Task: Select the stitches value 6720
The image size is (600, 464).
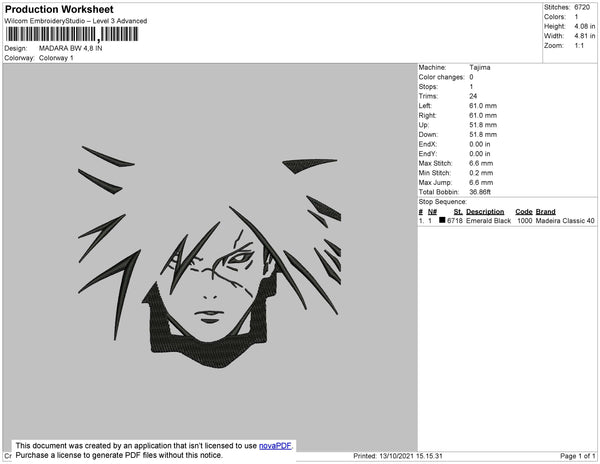Action: (x=582, y=7)
